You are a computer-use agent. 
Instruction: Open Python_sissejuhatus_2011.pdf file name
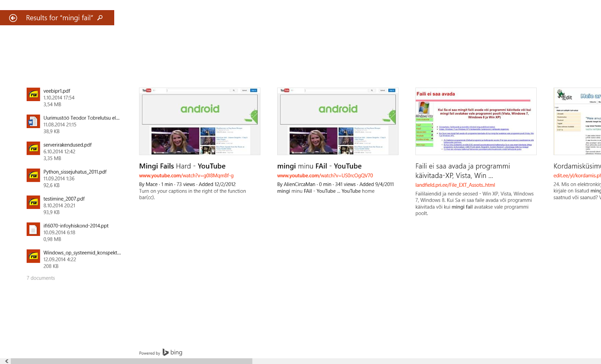pyautogui.click(x=75, y=172)
